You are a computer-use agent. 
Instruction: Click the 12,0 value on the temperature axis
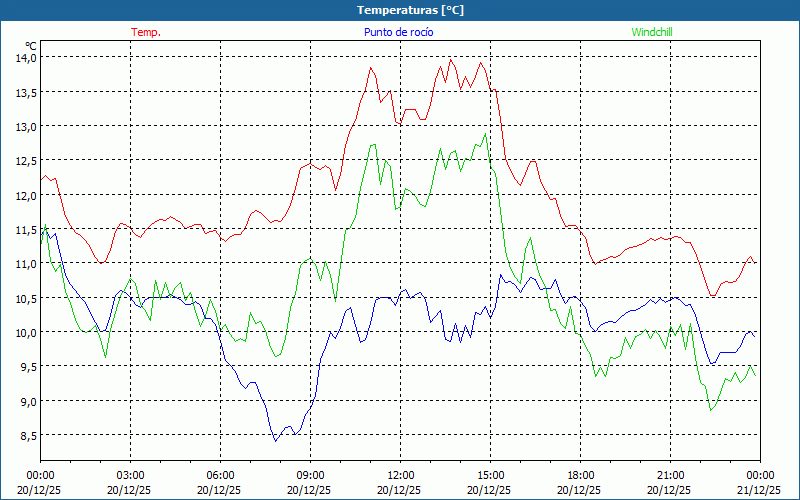[25, 195]
